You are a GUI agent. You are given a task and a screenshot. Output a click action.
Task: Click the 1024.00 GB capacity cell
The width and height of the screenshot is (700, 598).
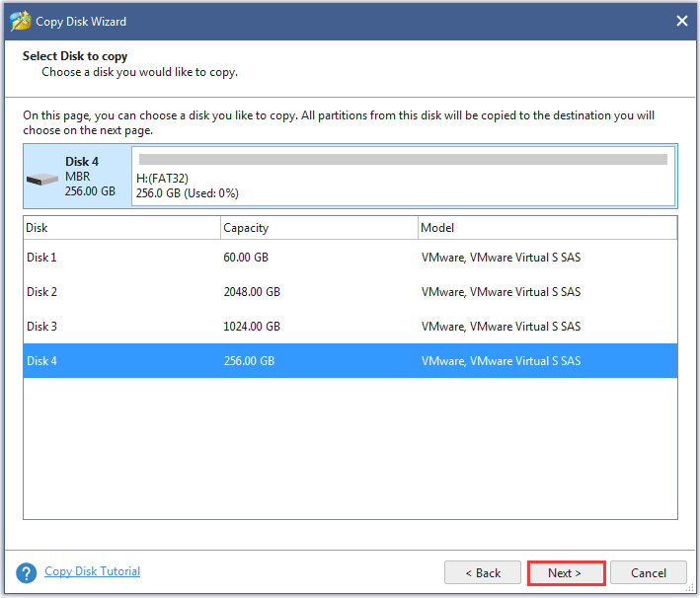[x=252, y=327]
